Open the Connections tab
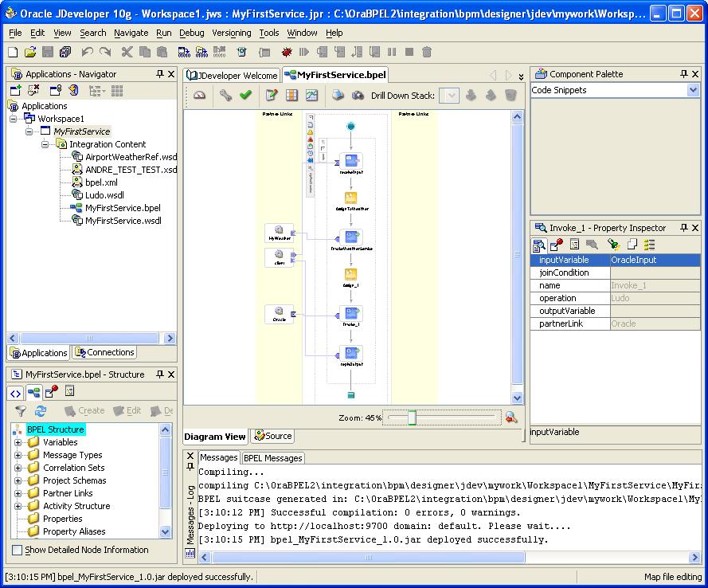Viewport: 708px width, 588px height. pyautogui.click(x=104, y=352)
